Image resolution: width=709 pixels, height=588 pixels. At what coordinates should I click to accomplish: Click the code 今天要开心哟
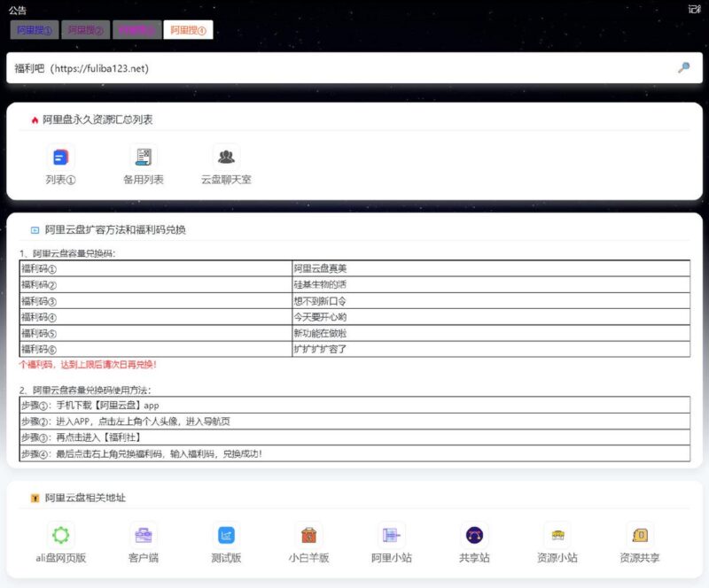tap(320, 317)
